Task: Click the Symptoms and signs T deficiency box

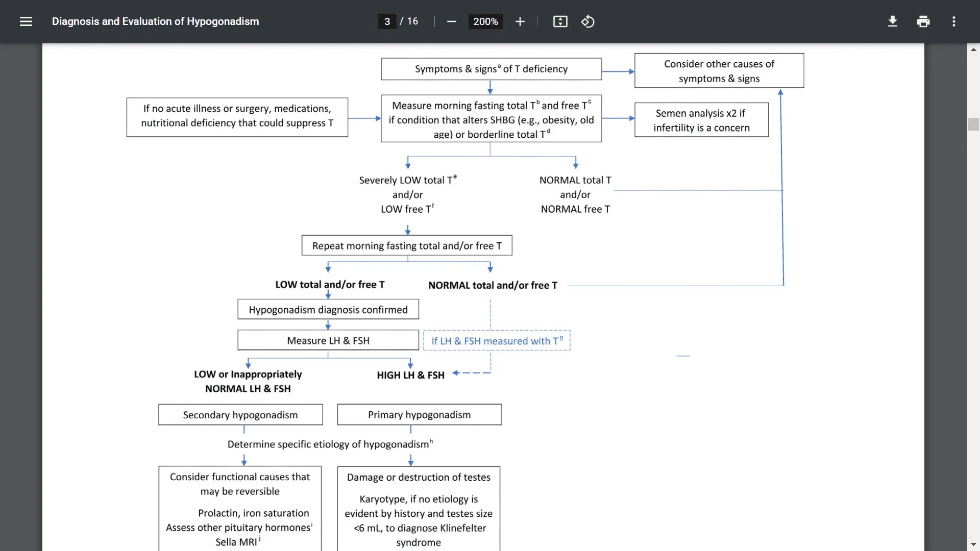Action: (x=492, y=69)
